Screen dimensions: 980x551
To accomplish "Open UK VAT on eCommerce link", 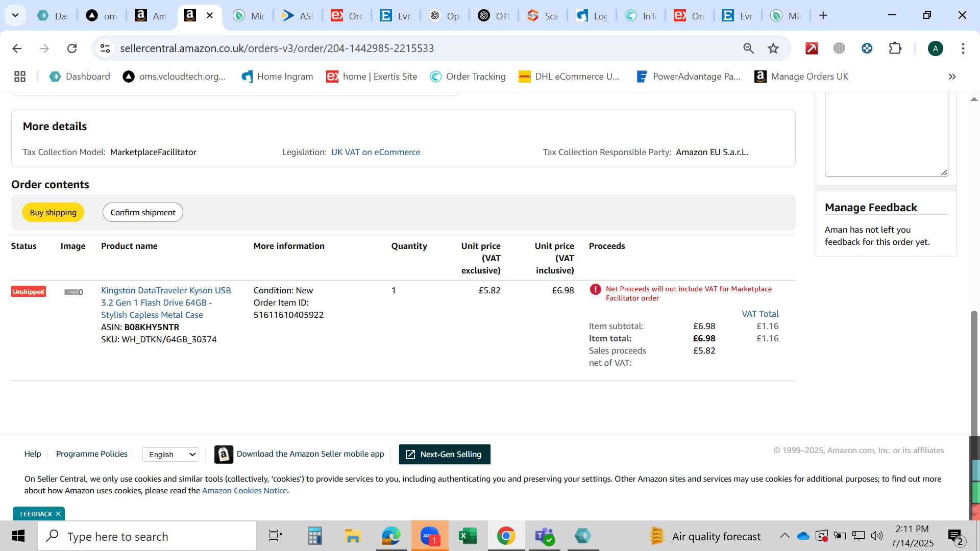I will coord(376,152).
